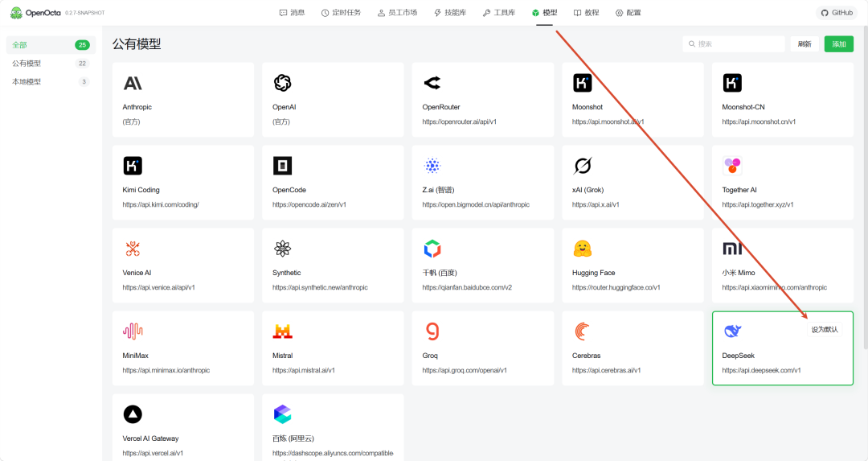Viewport: 868px width, 461px height.
Task: Open the 配置 settings tab
Action: (628, 13)
